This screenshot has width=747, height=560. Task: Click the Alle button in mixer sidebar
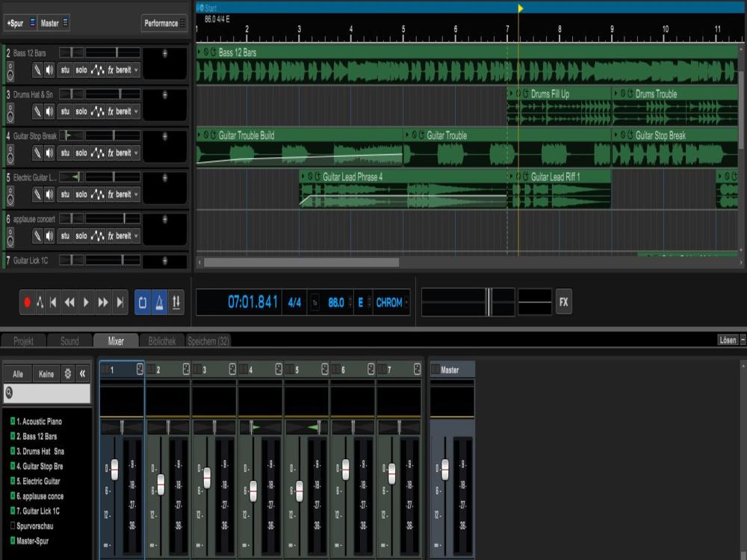(x=18, y=374)
